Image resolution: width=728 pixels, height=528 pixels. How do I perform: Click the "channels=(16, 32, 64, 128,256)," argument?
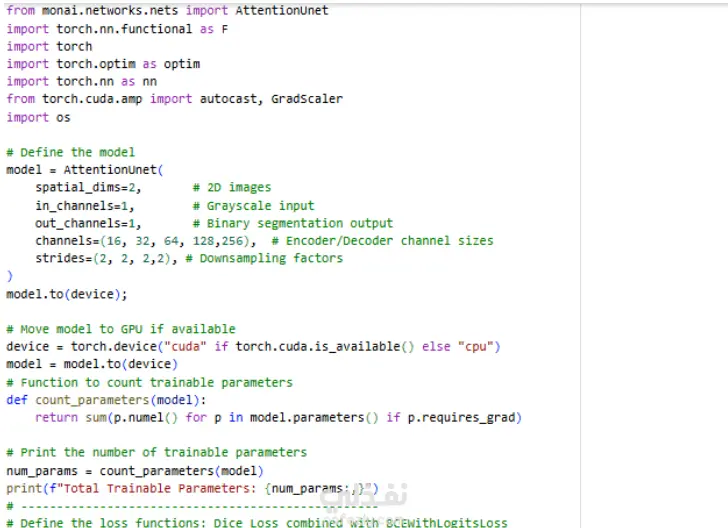[146, 241]
